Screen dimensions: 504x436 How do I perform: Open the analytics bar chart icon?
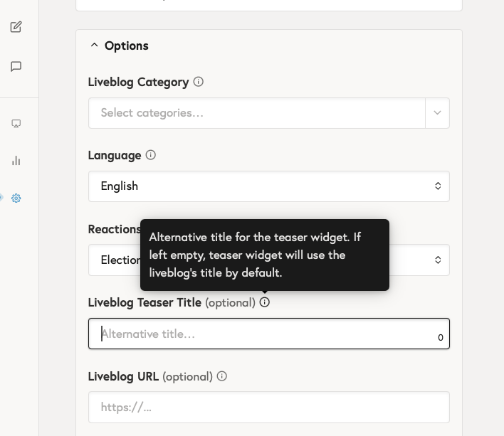point(16,161)
